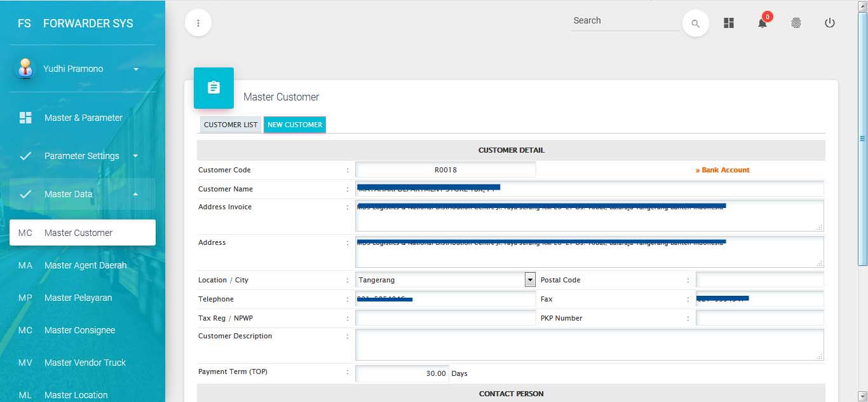Click the search magnifier icon button
This screenshot has width=868, height=402.
tap(695, 24)
